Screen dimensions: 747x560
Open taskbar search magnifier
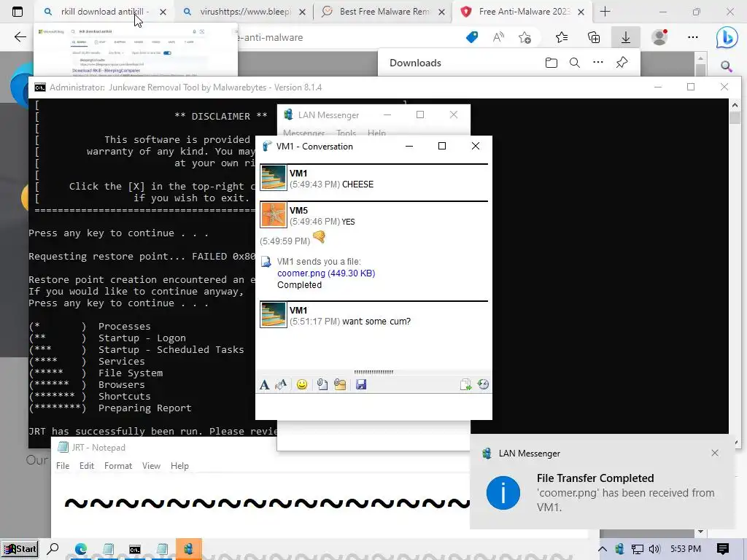pos(53,549)
